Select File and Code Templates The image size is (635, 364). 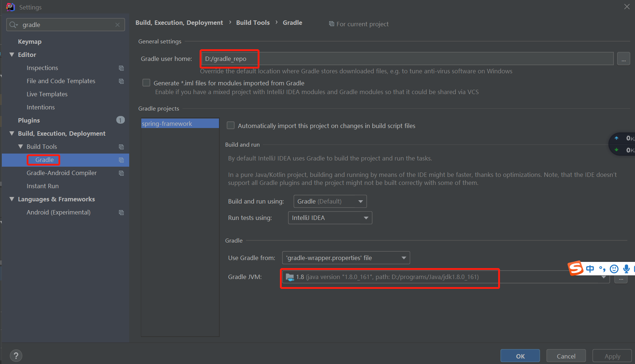(x=61, y=81)
